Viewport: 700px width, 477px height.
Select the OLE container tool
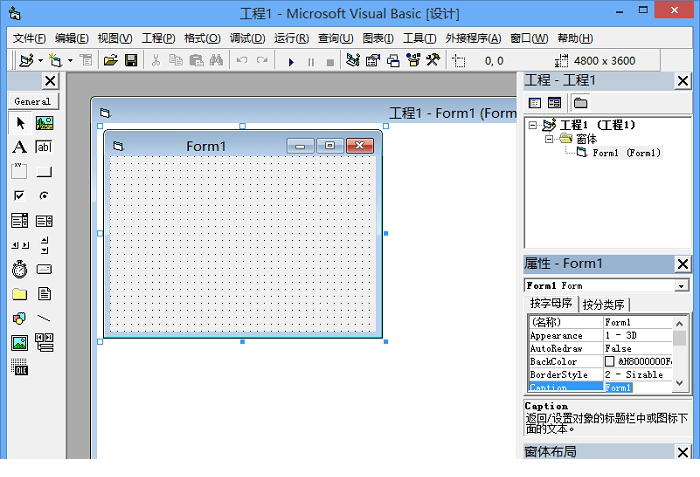pos(19,367)
